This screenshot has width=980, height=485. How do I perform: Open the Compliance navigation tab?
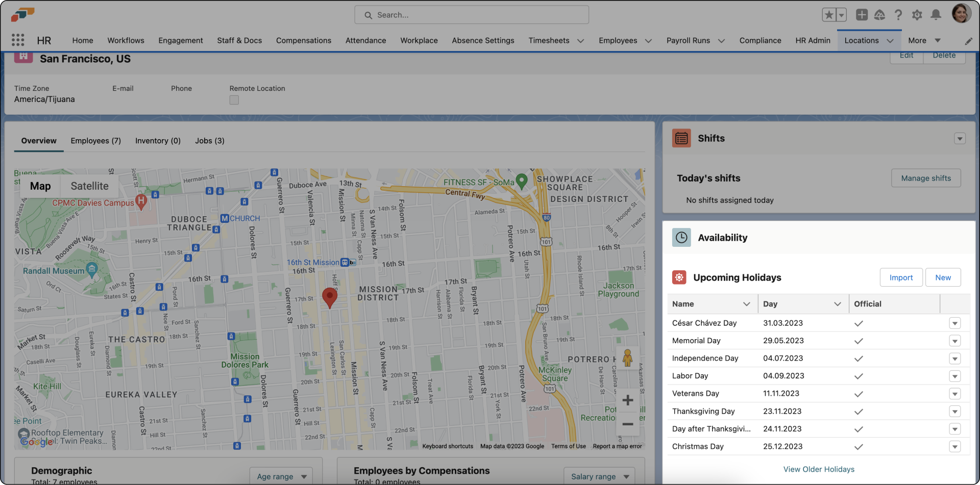pyautogui.click(x=760, y=40)
